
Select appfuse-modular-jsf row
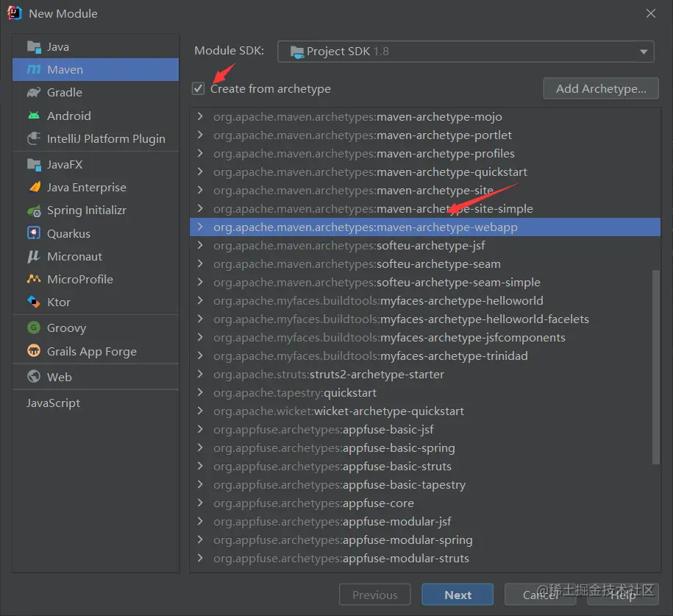[x=425, y=522]
